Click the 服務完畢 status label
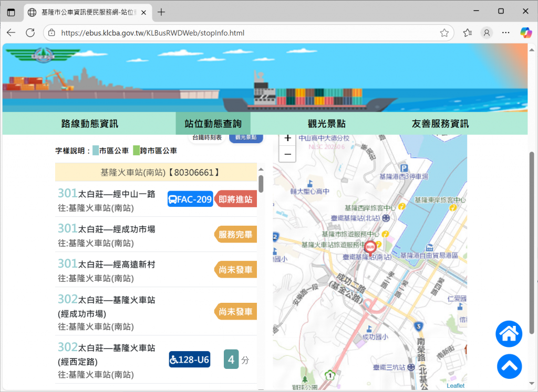Image resolution: width=538 pixels, height=392 pixels. pyautogui.click(x=235, y=235)
